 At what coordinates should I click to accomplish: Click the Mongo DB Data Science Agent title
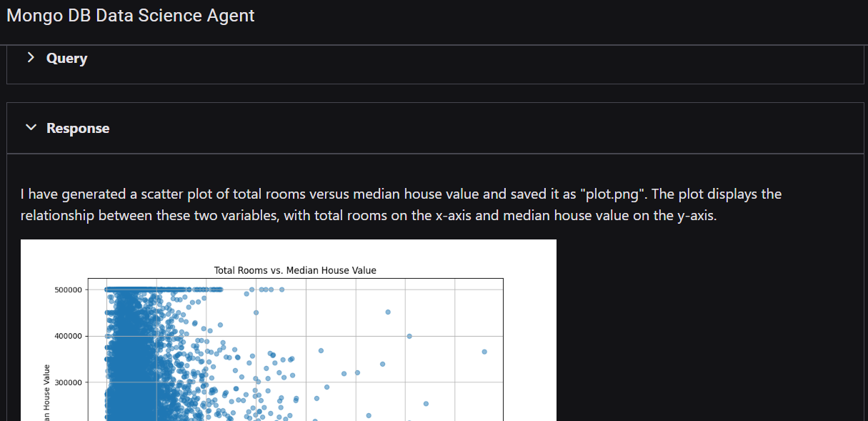130,15
